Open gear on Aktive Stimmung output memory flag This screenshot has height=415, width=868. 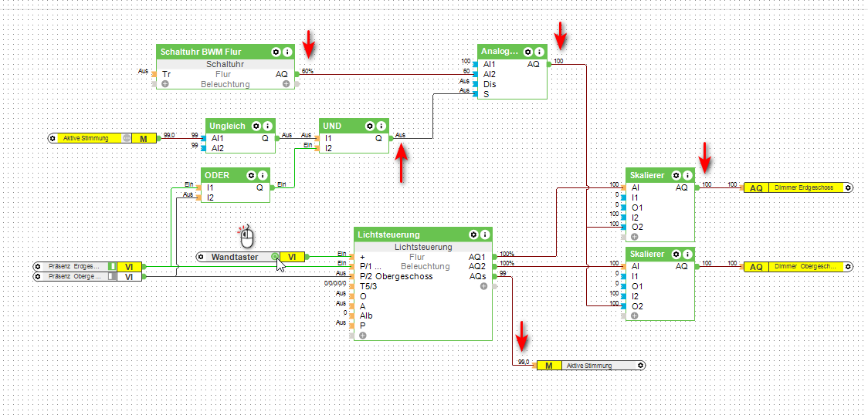click(640, 366)
